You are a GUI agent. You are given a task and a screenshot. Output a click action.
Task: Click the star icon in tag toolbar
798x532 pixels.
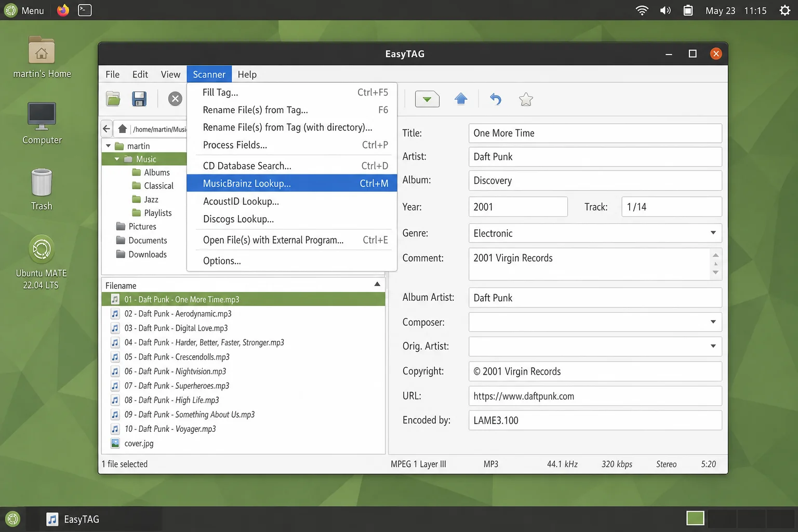click(x=526, y=99)
